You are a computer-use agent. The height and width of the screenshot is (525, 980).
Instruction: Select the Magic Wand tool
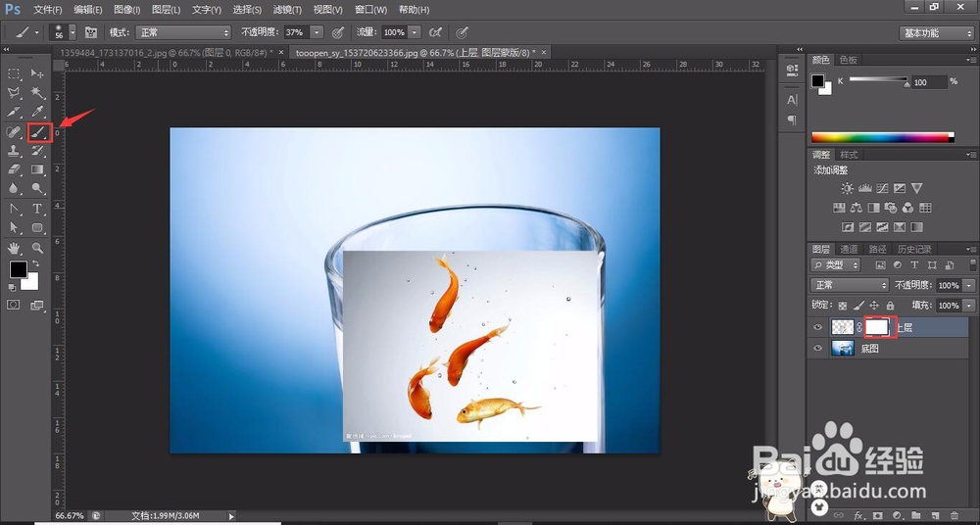pos(37,93)
